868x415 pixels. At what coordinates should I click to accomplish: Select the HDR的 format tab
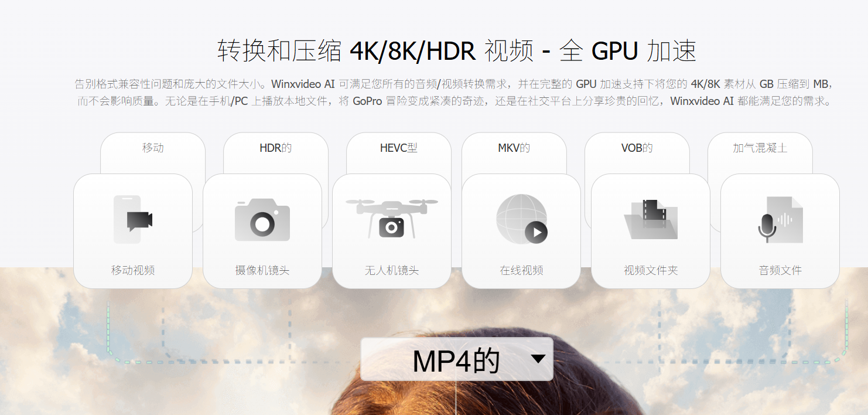pos(276,148)
